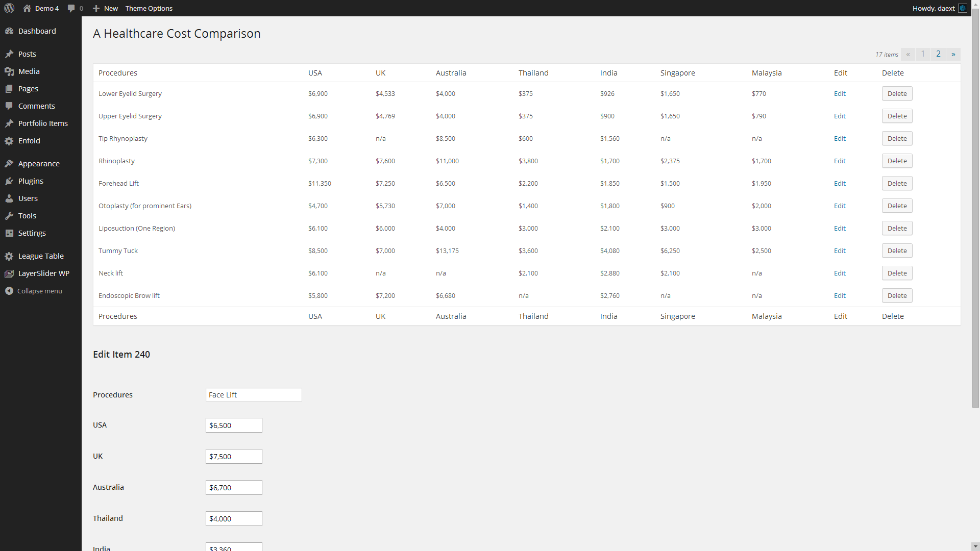
Task: Expand the Howdy, daext account menu
Action: 934,8
